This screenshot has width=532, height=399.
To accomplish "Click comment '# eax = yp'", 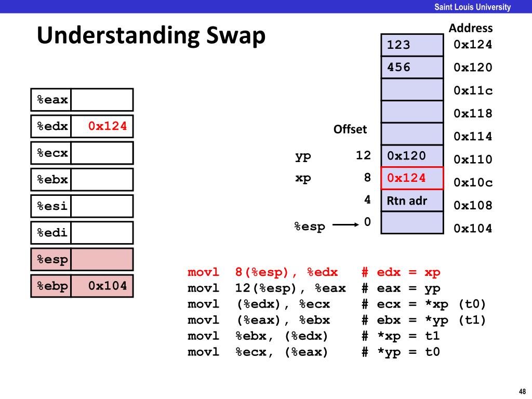I will pos(401,289).
